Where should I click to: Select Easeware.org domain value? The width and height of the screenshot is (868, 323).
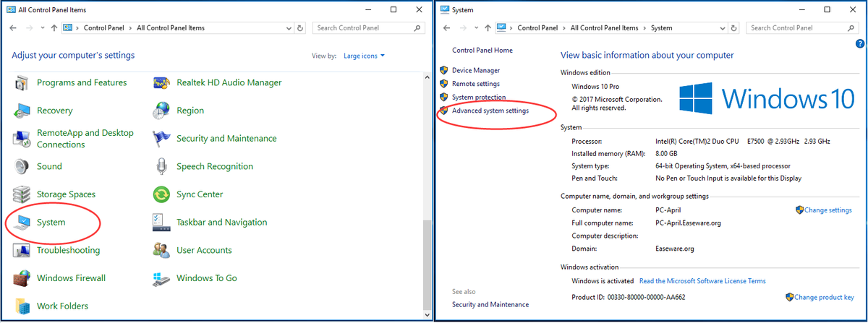675,249
